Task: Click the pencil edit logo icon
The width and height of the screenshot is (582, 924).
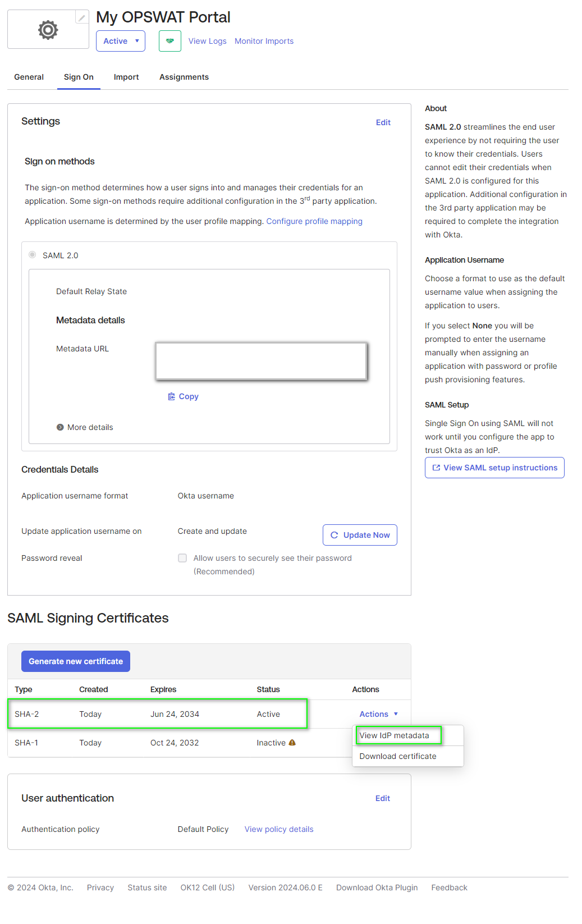Action: [x=82, y=18]
